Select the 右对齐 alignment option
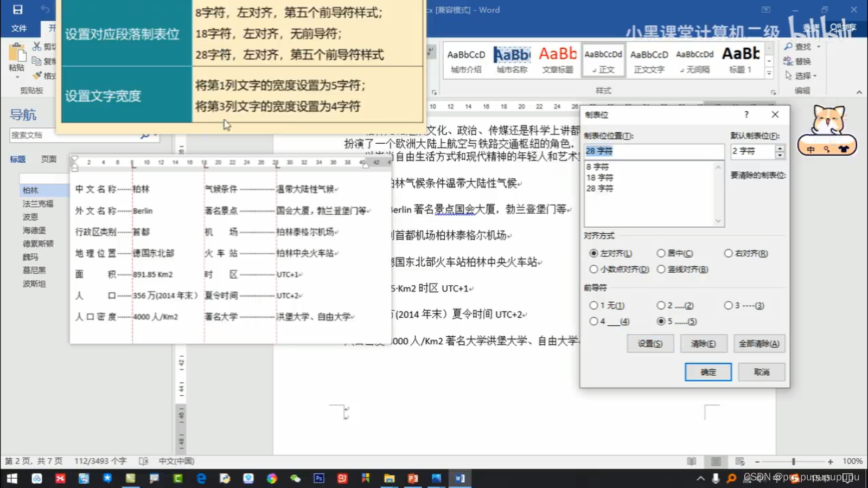The width and height of the screenshot is (868, 488). (729, 253)
